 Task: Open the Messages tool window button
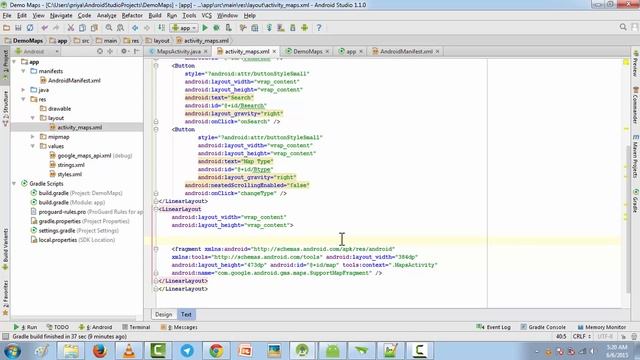pos(179,327)
